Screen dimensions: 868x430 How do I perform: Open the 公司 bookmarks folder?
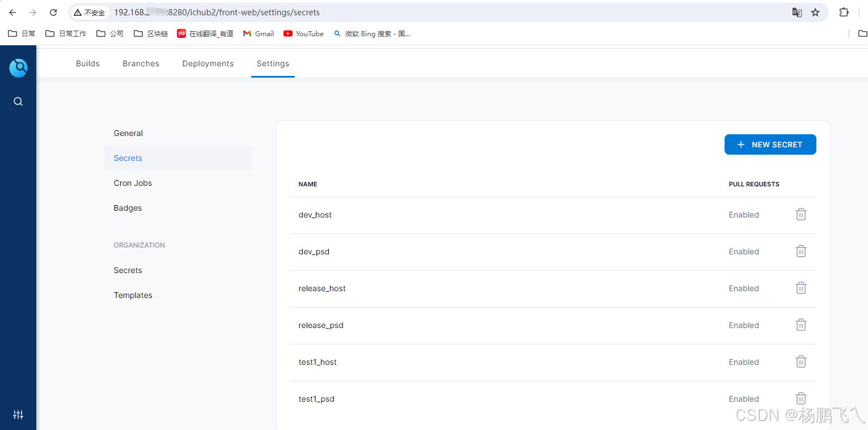click(x=110, y=33)
